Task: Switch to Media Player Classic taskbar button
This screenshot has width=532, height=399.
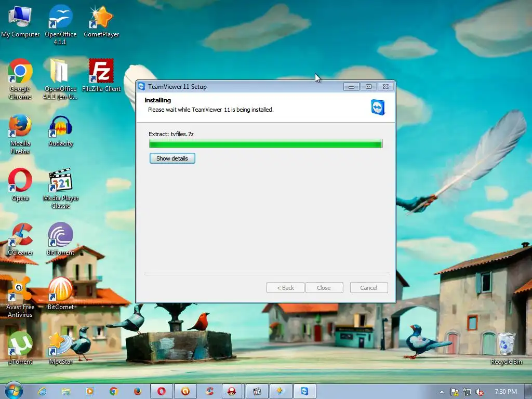Action: click(257, 392)
